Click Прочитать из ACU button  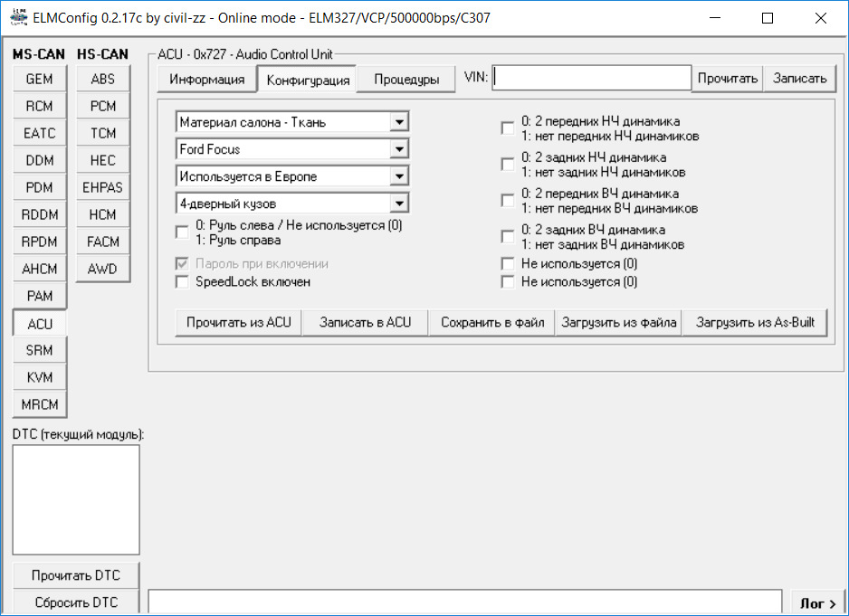click(x=239, y=323)
